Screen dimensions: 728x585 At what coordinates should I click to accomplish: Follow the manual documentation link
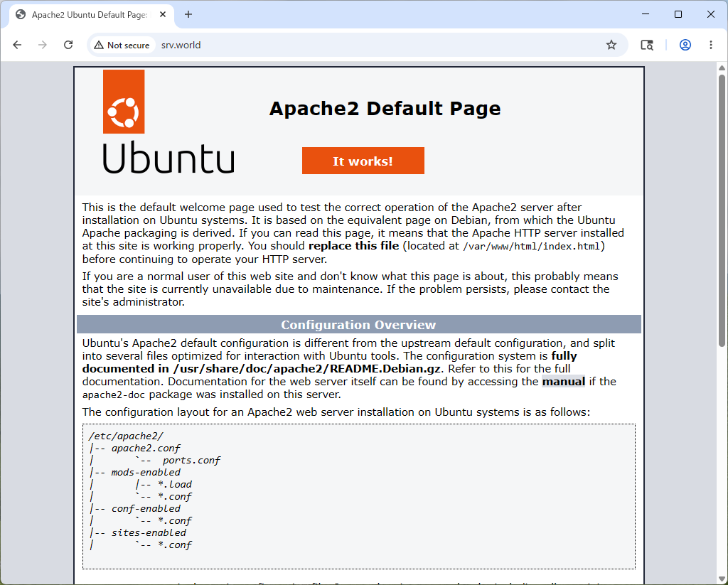[564, 382]
